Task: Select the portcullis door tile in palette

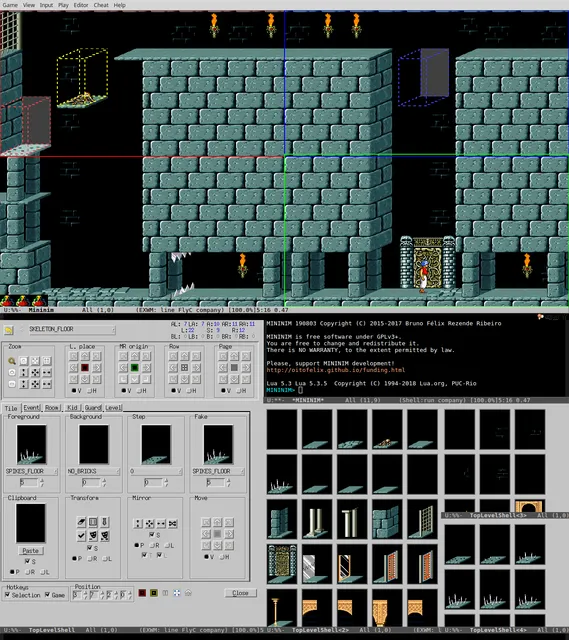Action: click(x=422, y=519)
